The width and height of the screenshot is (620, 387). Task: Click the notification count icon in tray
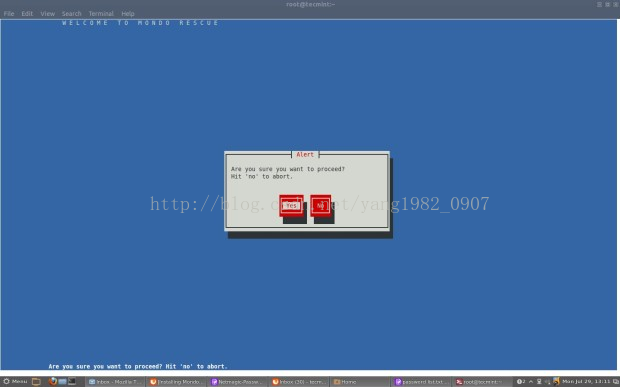(x=521, y=381)
